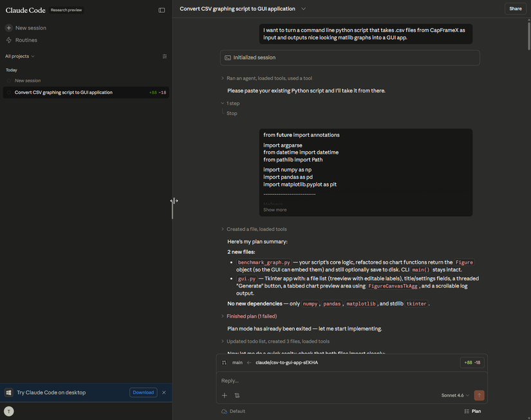Open the 'Convert CSV graphing script' session
Viewport: 531px width, 420px height.
[x=64, y=93]
